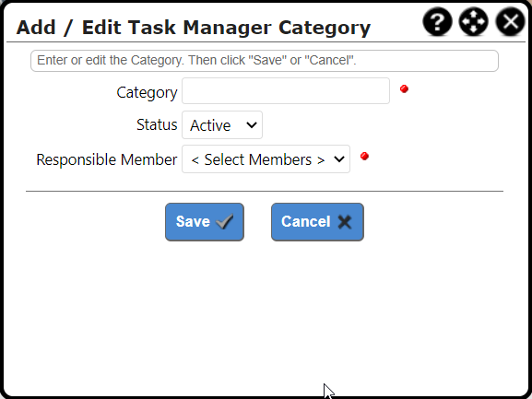The height and width of the screenshot is (399, 532).
Task: Expand the Status dropdown chevron arrow
Action: coord(252,125)
